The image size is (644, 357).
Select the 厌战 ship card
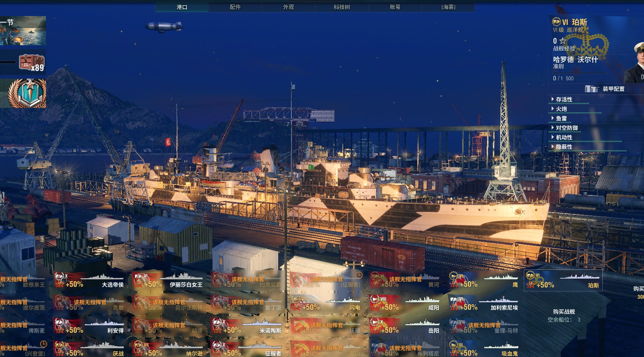pyautogui.click(x=89, y=348)
